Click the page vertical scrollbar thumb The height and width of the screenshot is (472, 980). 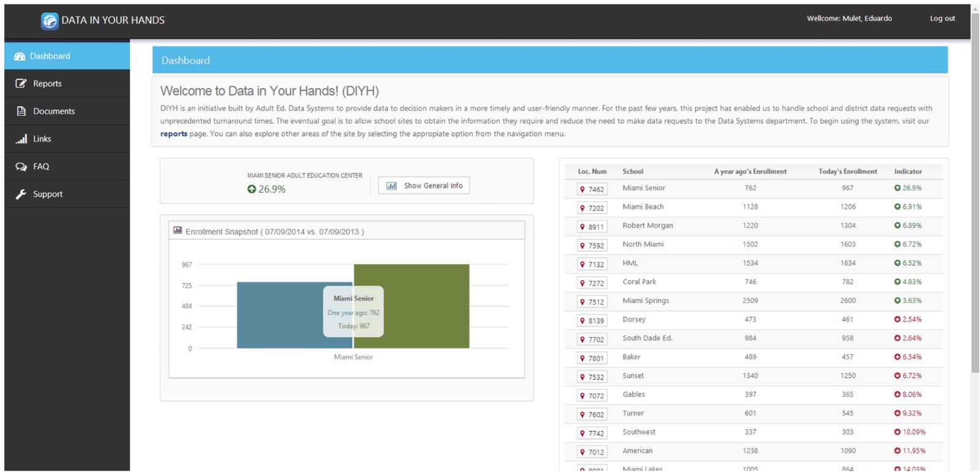click(x=974, y=190)
